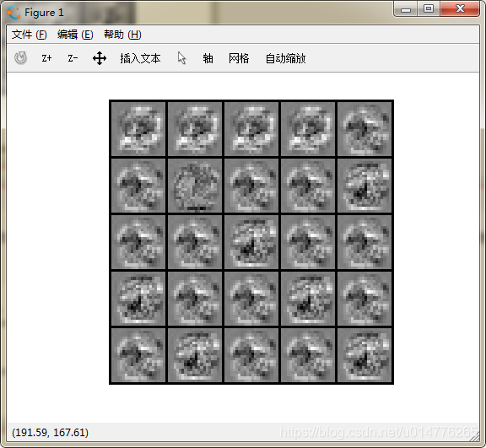
Task: Click the Octave icon in title bar
Action: tap(14, 13)
